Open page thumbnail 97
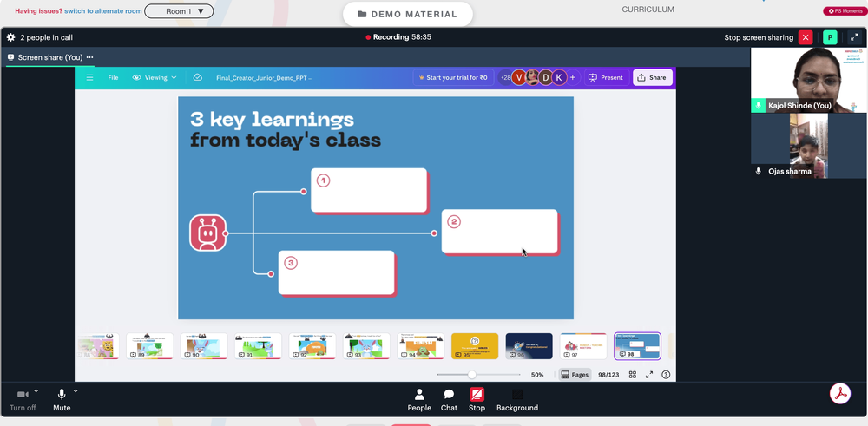868x426 pixels. click(583, 346)
